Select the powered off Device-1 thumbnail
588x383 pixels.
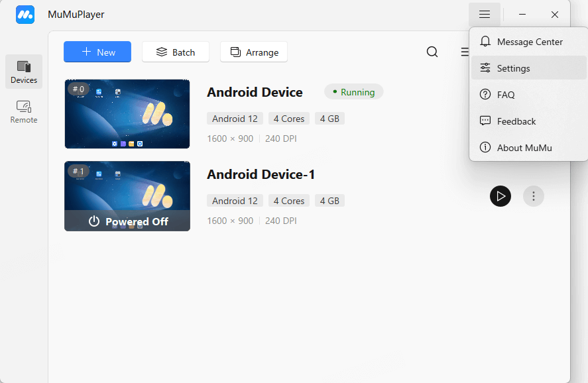coord(127,196)
